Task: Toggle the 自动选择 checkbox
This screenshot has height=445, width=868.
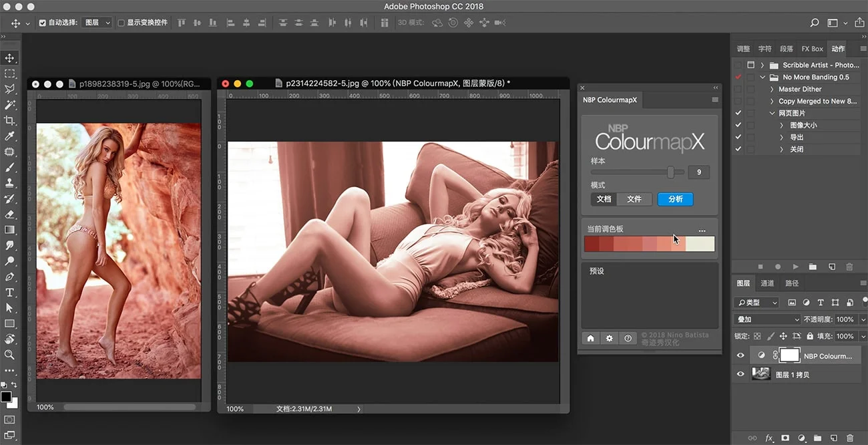Action: [x=43, y=23]
